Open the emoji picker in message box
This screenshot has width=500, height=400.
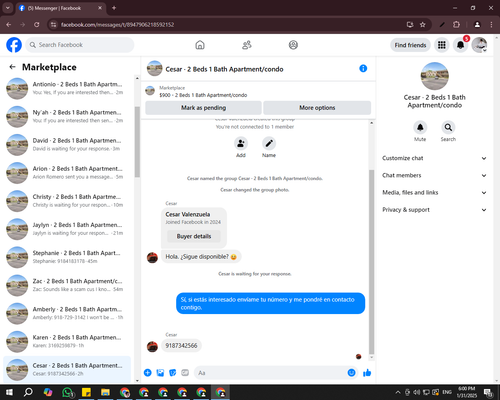click(351, 373)
